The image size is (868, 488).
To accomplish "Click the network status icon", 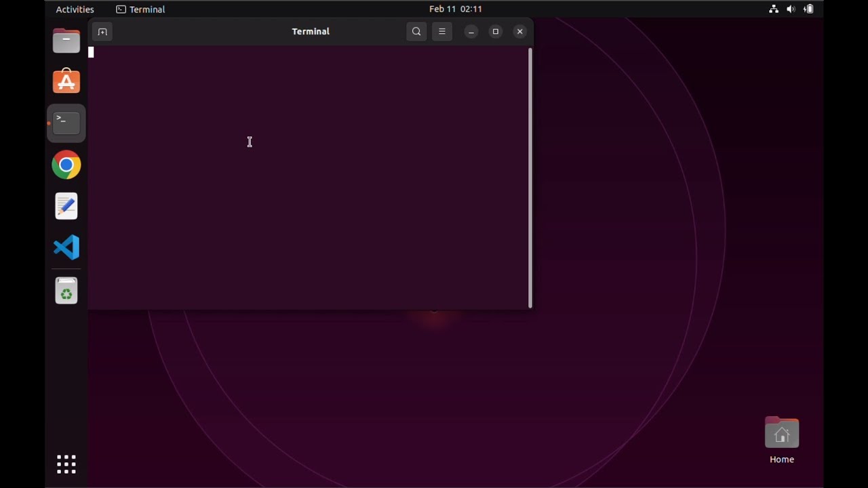I will click(x=774, y=9).
